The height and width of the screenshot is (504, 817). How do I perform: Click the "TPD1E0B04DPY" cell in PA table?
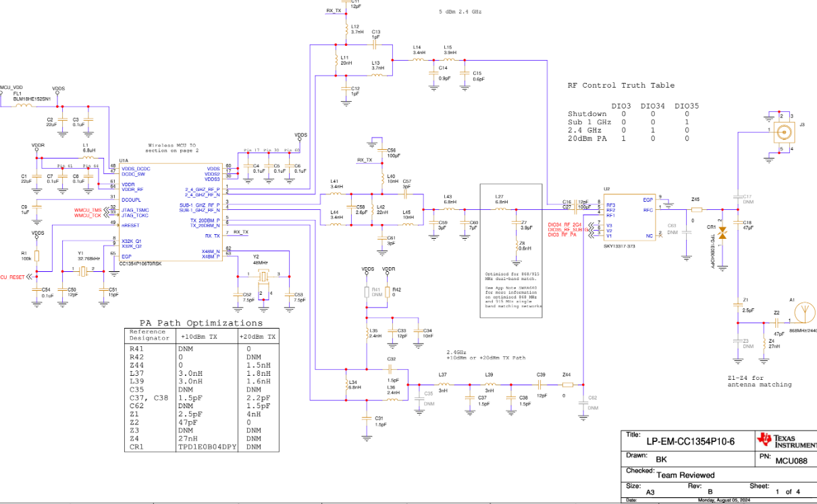click(207, 447)
